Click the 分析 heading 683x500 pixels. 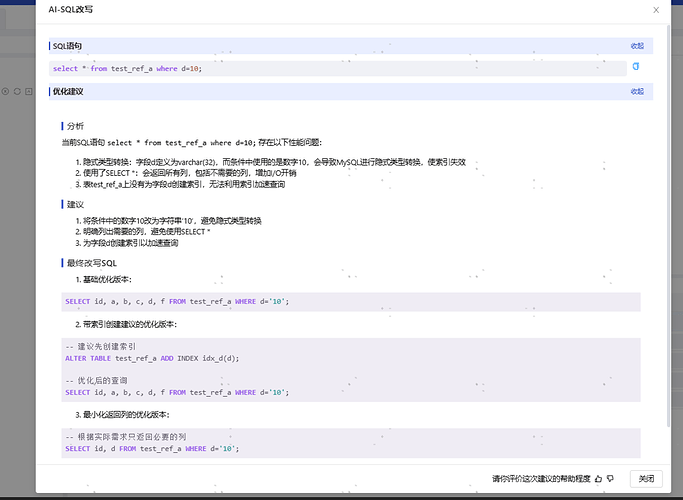point(76,126)
